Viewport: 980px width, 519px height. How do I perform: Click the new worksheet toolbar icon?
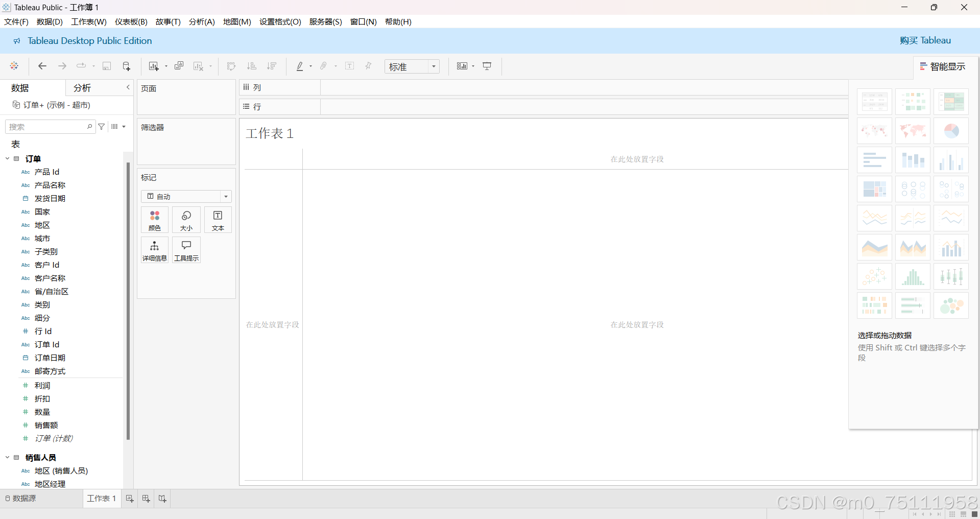154,66
